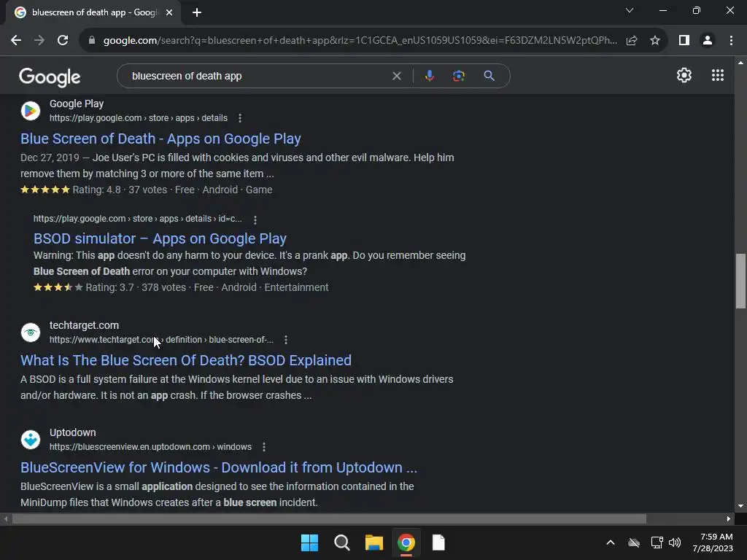747x560 pixels.
Task: Open the volume control in tray
Action: point(675,542)
